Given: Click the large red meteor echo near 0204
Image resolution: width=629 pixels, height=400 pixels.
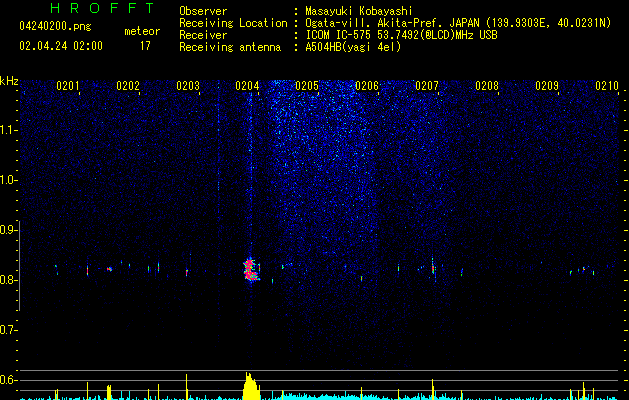Looking at the screenshot, I should coord(250,270).
